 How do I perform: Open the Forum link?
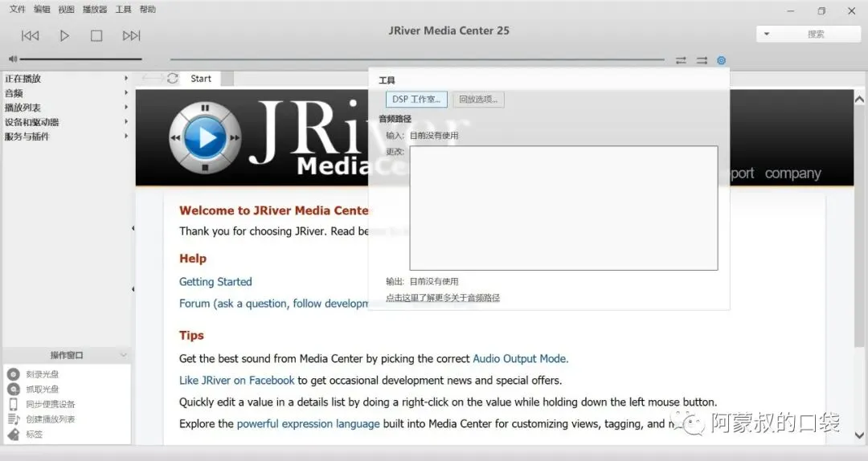[x=273, y=304]
